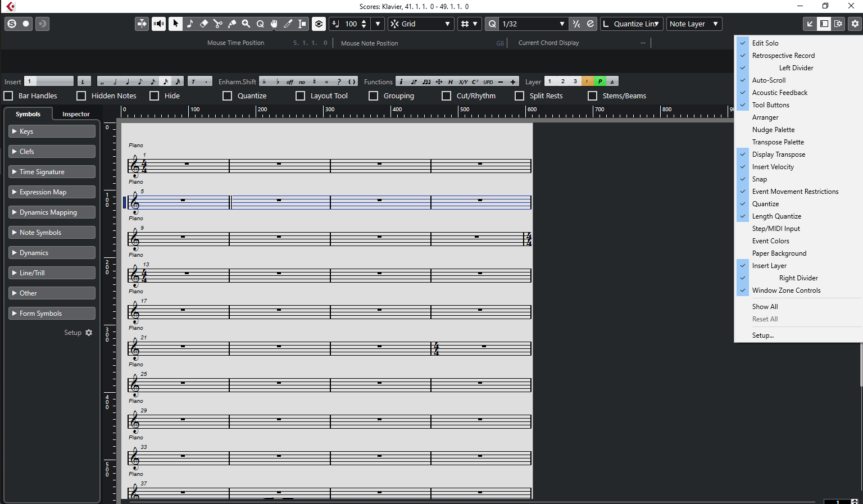Toggle the Display Transpose icon
The height and width of the screenshot is (504, 863).
coord(319,24)
